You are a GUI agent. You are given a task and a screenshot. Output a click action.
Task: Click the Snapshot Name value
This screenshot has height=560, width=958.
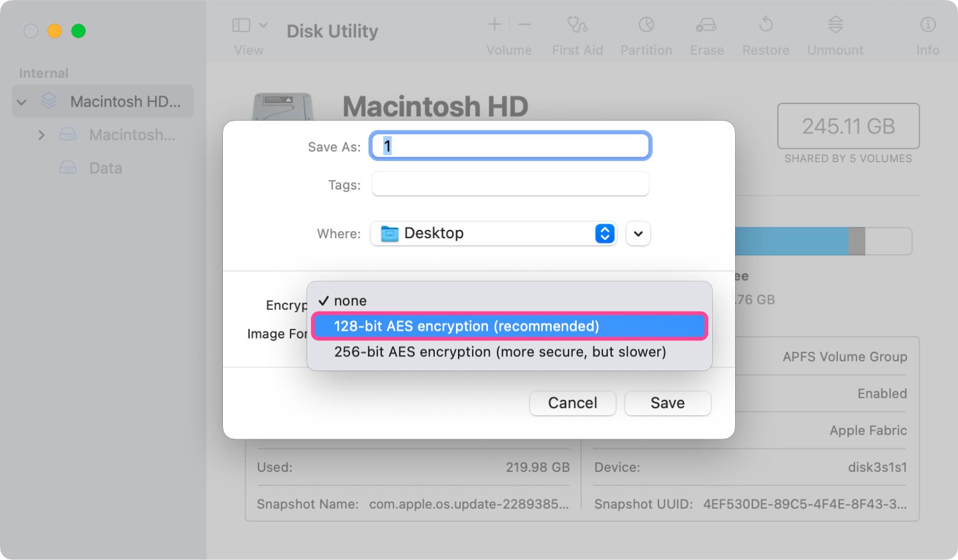point(469,504)
